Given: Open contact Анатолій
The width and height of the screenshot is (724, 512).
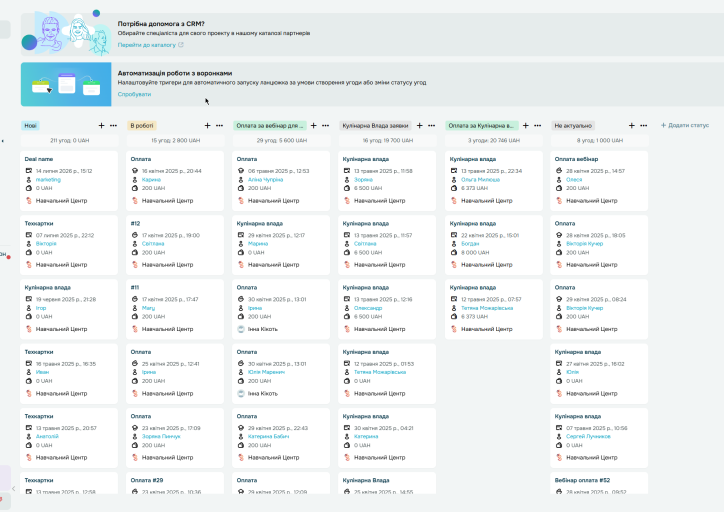Looking at the screenshot, I should pyautogui.click(x=47, y=436).
